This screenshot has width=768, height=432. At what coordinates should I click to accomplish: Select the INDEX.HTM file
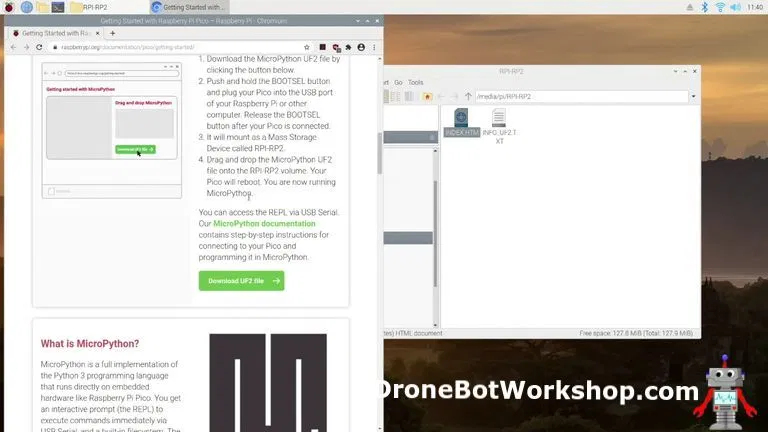(x=461, y=122)
